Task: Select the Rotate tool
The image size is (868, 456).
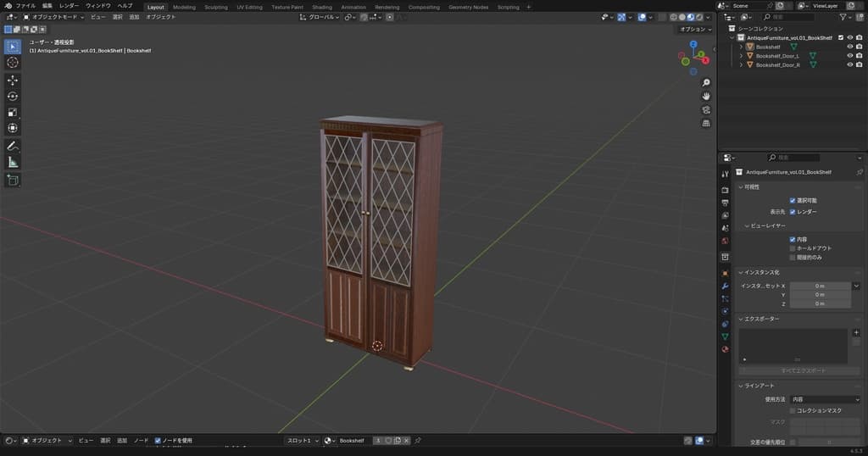Action: pos(13,96)
